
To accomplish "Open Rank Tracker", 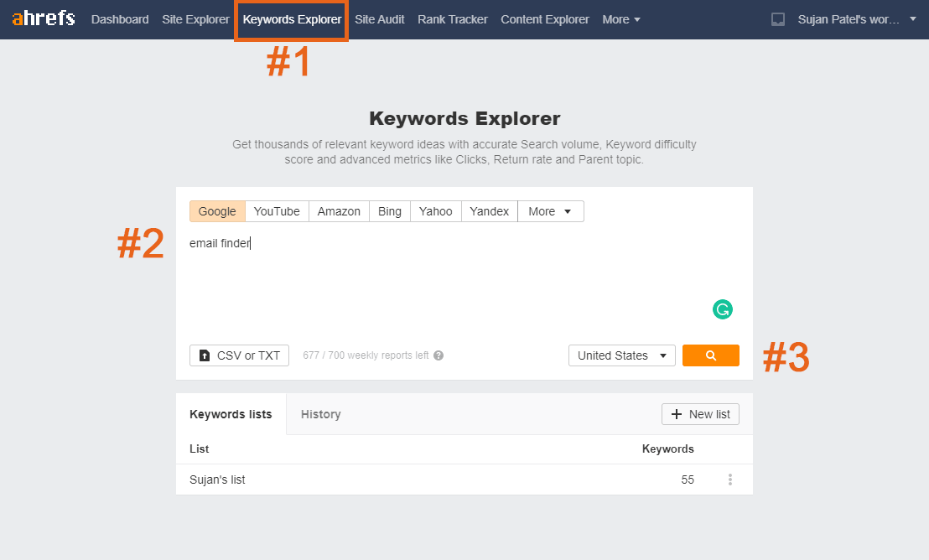I will [453, 19].
